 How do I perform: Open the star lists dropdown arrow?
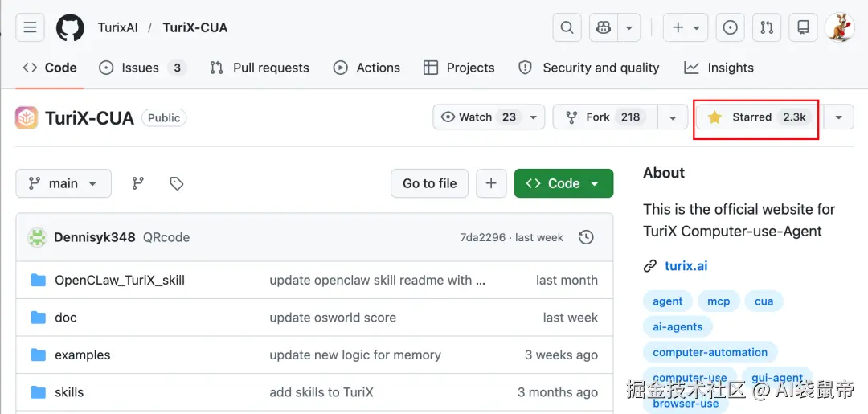point(838,117)
